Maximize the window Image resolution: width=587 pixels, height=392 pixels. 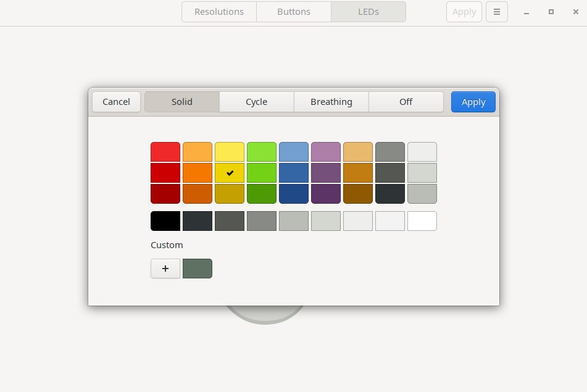coord(551,12)
